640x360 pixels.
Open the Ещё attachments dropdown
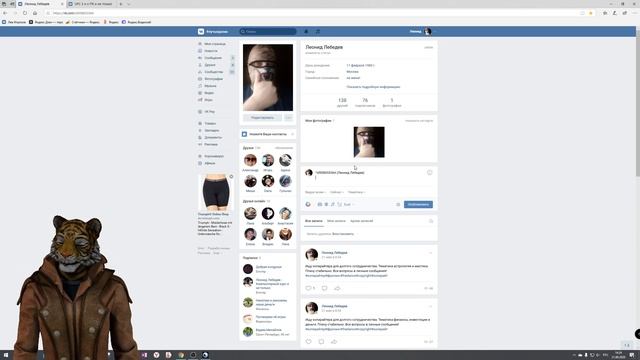tap(348, 204)
